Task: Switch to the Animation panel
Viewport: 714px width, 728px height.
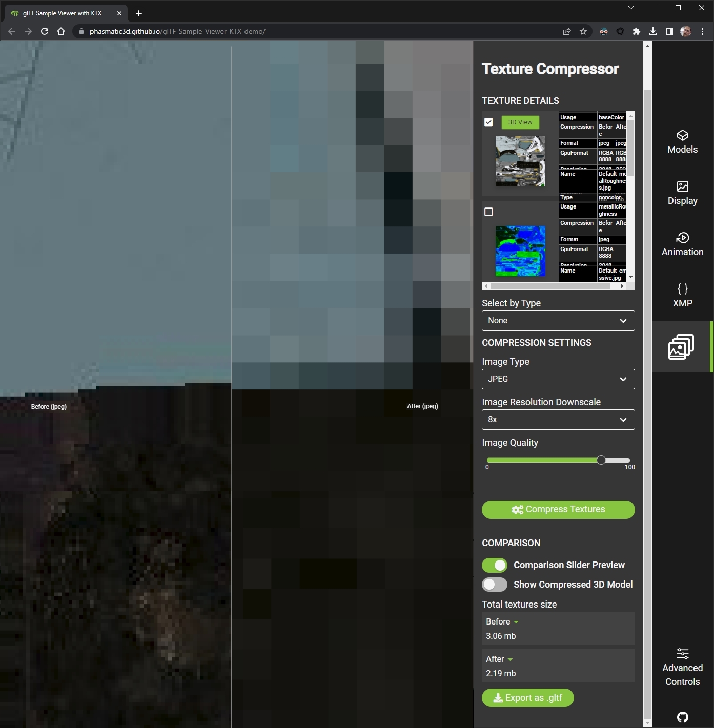Action: click(682, 244)
